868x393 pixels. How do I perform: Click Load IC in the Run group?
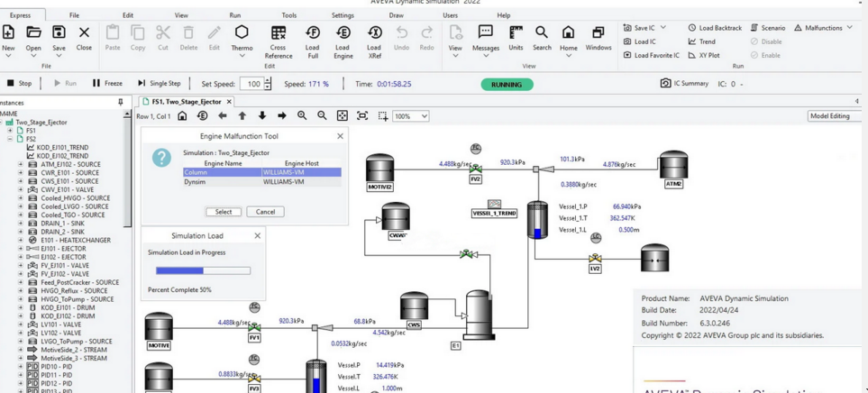point(640,41)
